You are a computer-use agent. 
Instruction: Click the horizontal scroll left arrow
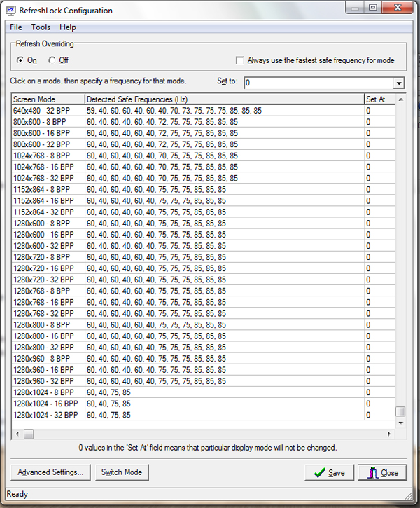point(17,434)
